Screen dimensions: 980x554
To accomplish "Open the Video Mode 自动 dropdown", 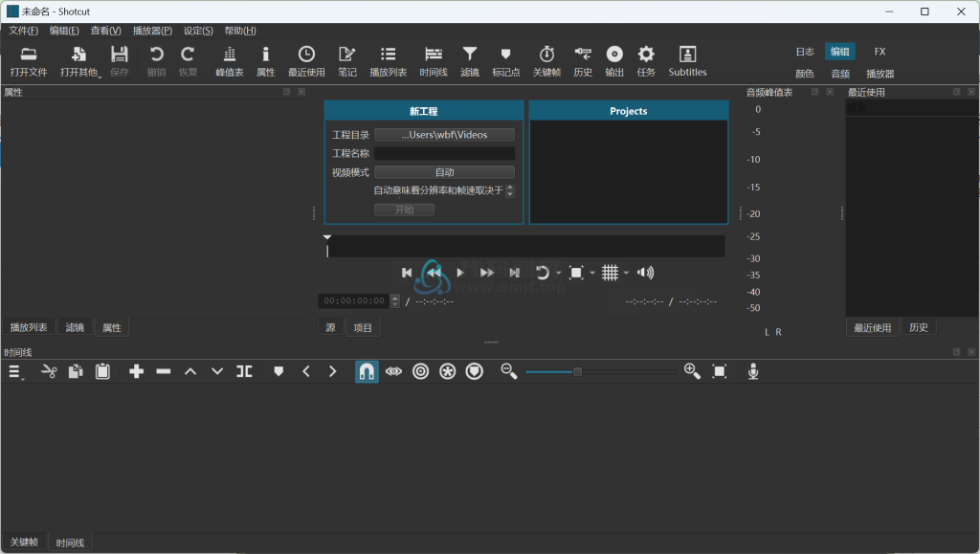I will click(x=444, y=172).
